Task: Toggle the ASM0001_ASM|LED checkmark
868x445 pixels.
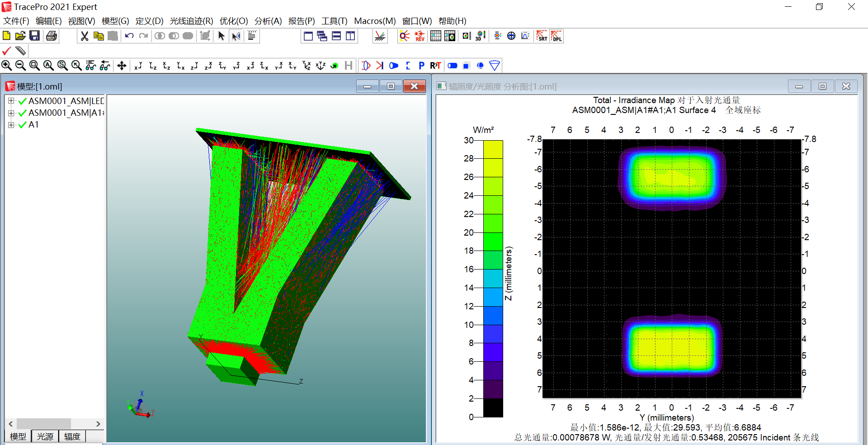Action: point(22,101)
